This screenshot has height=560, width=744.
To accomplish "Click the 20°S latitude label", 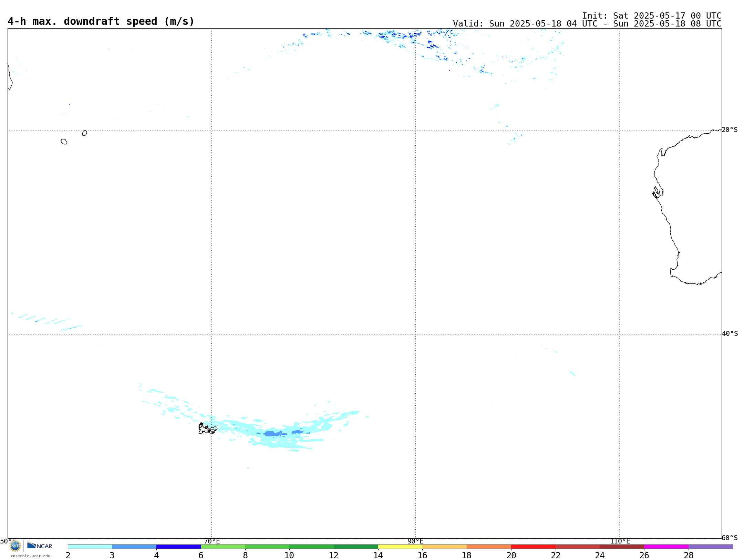I will [x=730, y=130].
